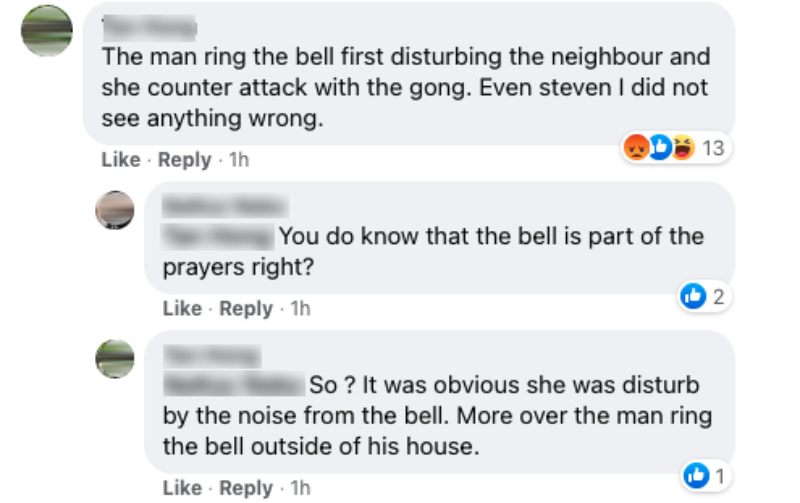This screenshot has width=800, height=503.
Task: Click the blurred mention before 'So ?'
Action: (232, 385)
